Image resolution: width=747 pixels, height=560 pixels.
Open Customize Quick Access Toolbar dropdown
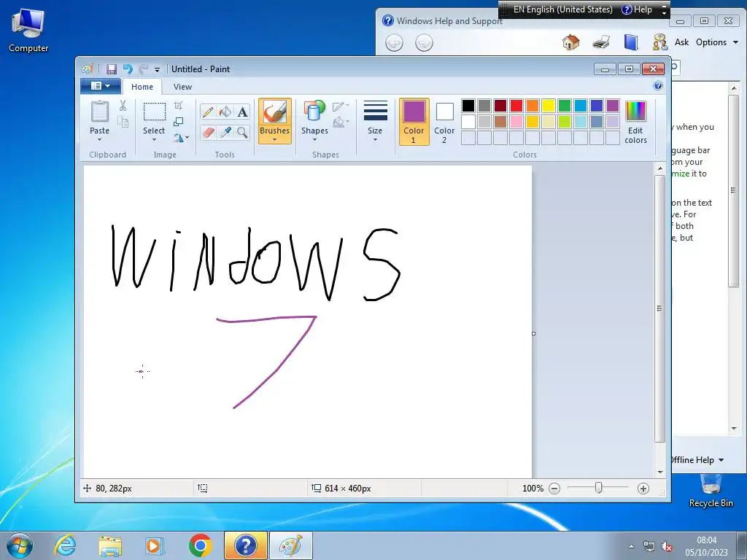158,69
